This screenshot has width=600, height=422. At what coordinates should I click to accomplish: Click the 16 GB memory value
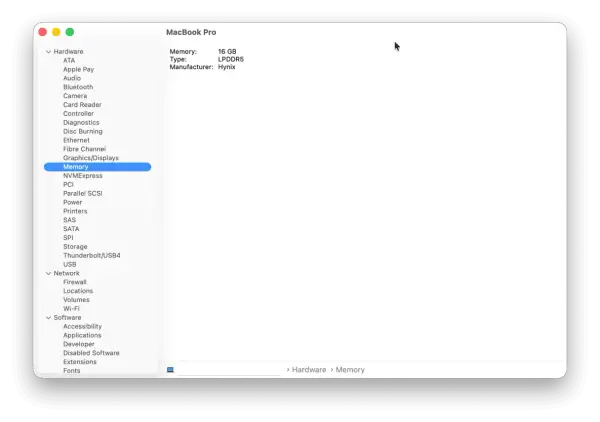pyautogui.click(x=227, y=51)
